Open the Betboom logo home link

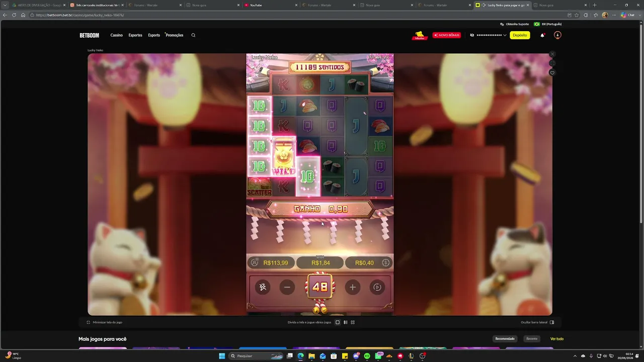[x=89, y=35]
